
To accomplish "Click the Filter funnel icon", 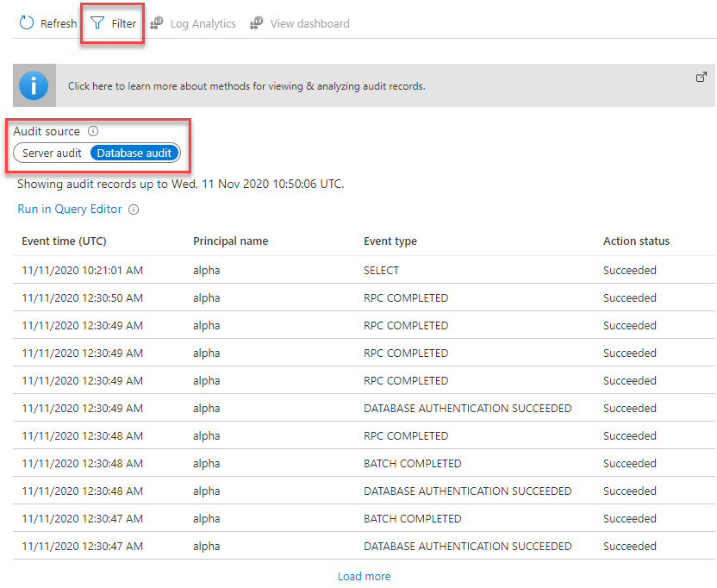I will (x=97, y=23).
